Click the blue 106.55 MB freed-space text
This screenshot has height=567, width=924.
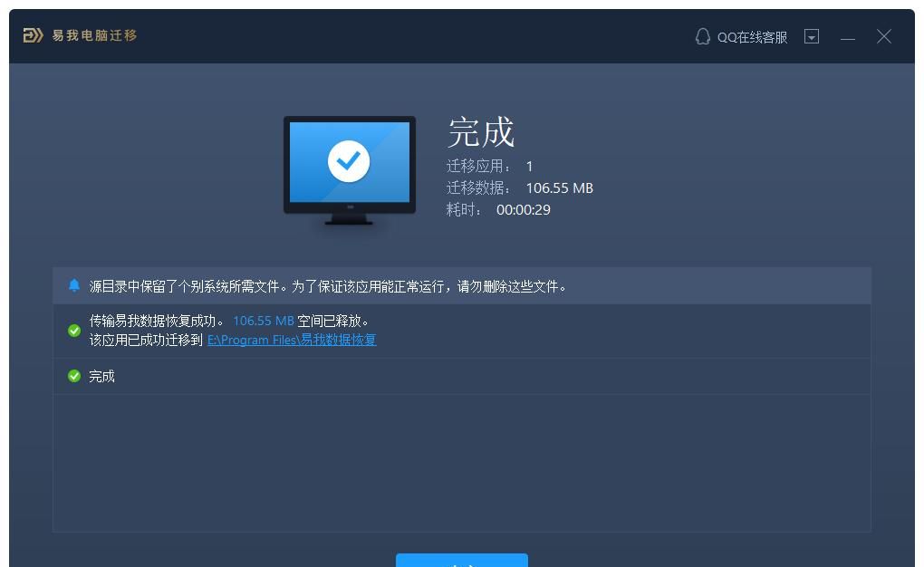pos(264,321)
